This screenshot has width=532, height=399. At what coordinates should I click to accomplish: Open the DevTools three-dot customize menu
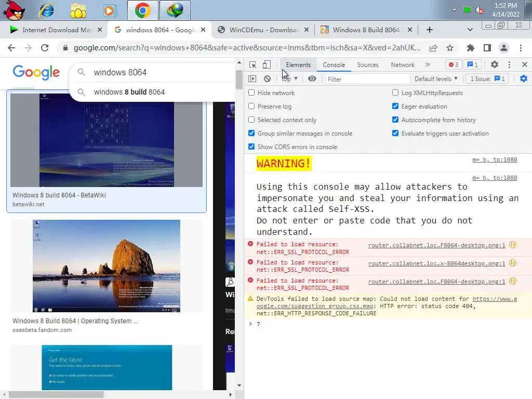click(x=509, y=64)
